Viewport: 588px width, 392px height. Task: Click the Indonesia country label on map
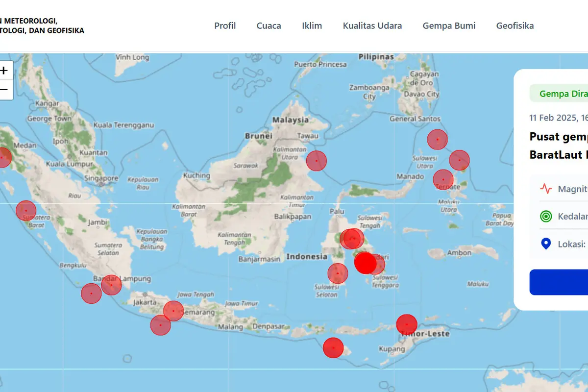pyautogui.click(x=307, y=256)
